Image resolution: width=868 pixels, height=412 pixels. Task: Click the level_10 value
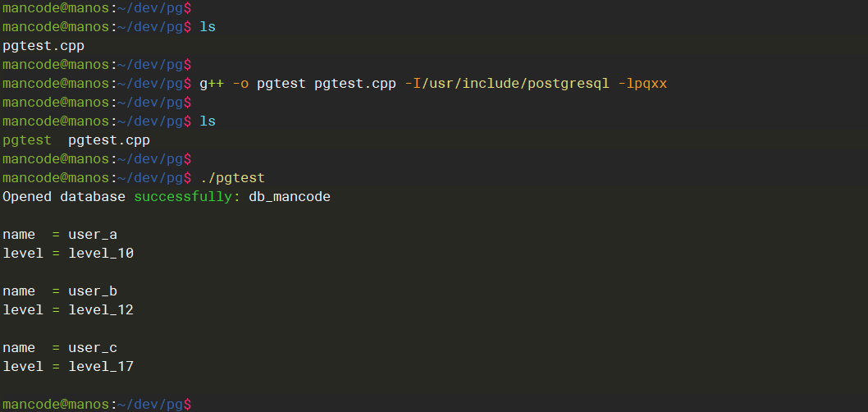(100, 254)
